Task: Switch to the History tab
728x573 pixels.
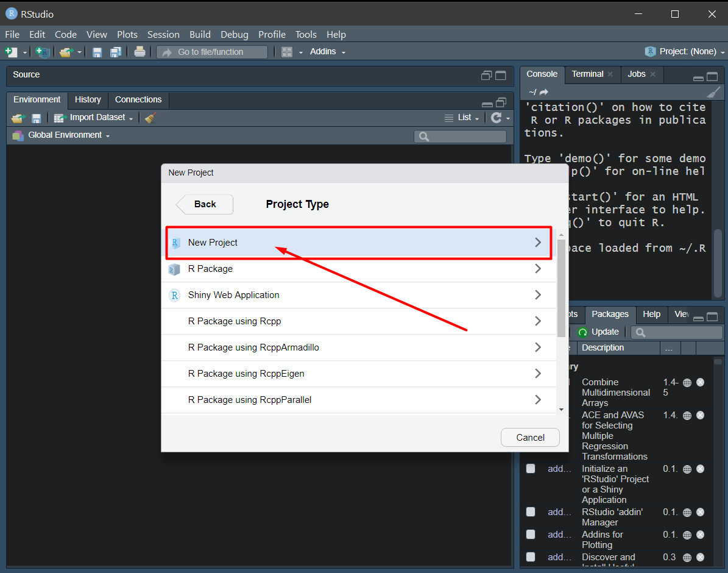Action: pos(88,99)
